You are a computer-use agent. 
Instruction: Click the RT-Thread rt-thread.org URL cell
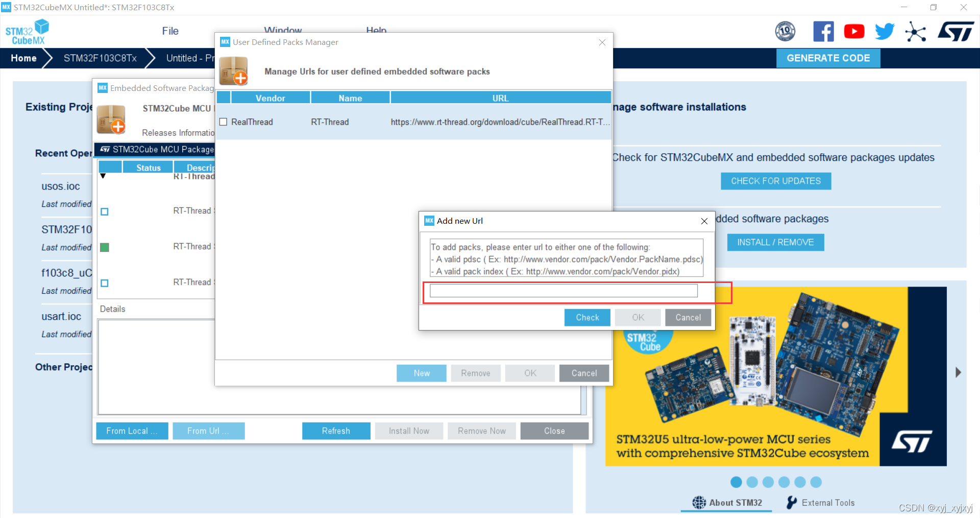(500, 122)
